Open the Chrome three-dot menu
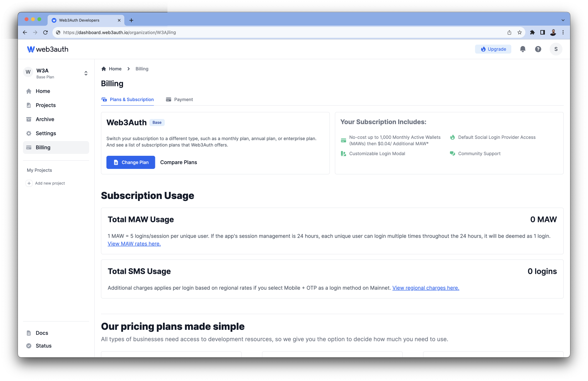Screen dimensions: 588x381 click(563, 32)
